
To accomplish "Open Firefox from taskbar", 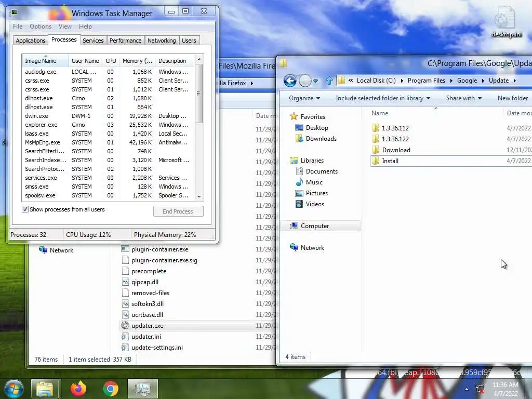I will click(78, 389).
